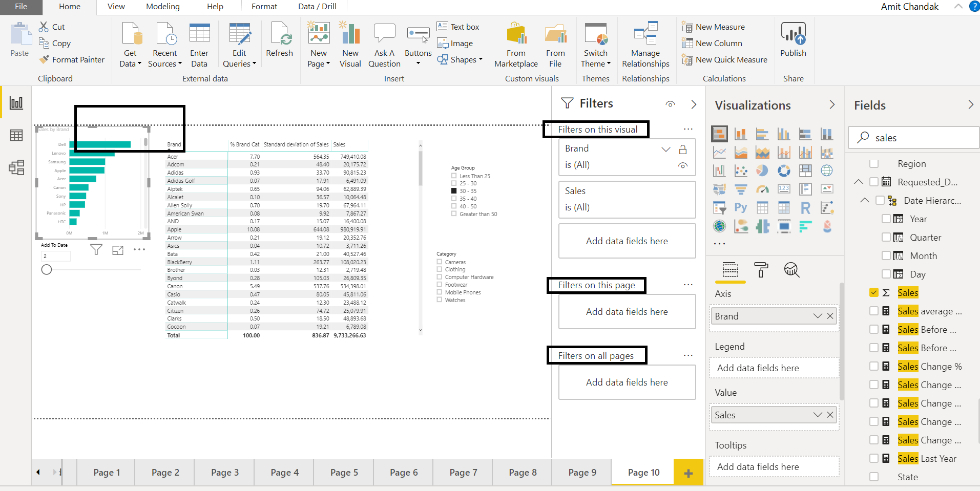Go to Page 1 tab
980x491 pixels.
pyautogui.click(x=107, y=472)
